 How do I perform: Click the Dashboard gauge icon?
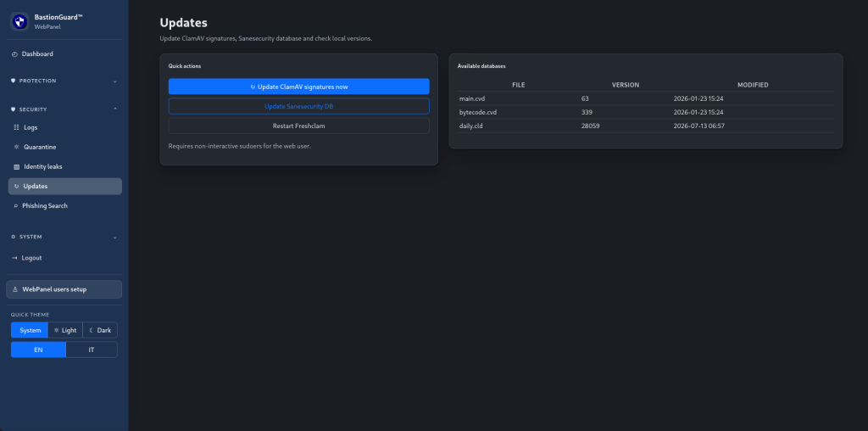pyautogui.click(x=15, y=54)
